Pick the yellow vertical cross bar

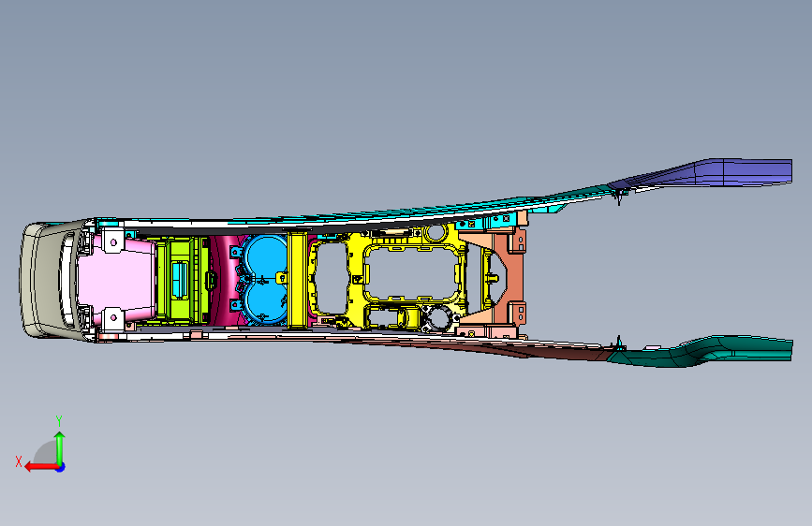point(297,280)
